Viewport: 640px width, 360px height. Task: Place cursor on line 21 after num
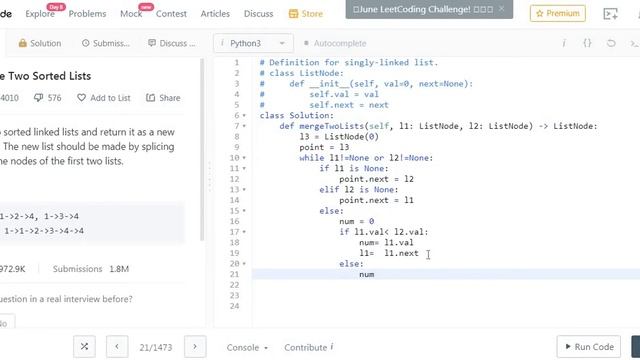[x=375, y=274]
